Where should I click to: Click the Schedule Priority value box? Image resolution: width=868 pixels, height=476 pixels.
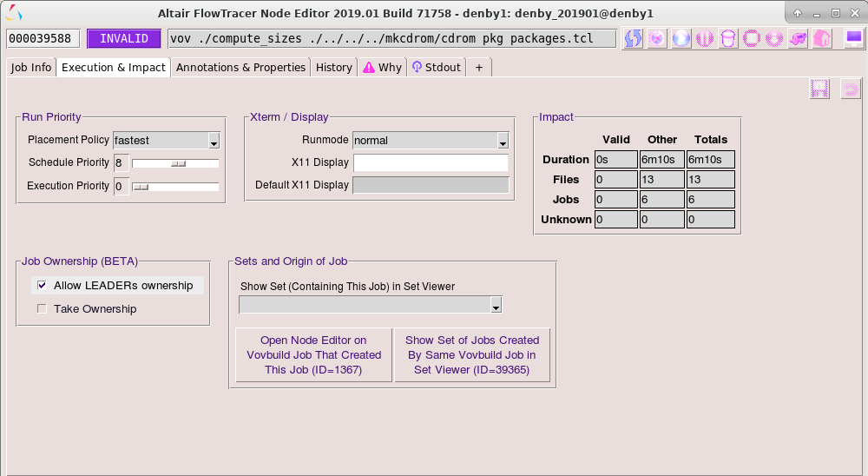(122, 163)
